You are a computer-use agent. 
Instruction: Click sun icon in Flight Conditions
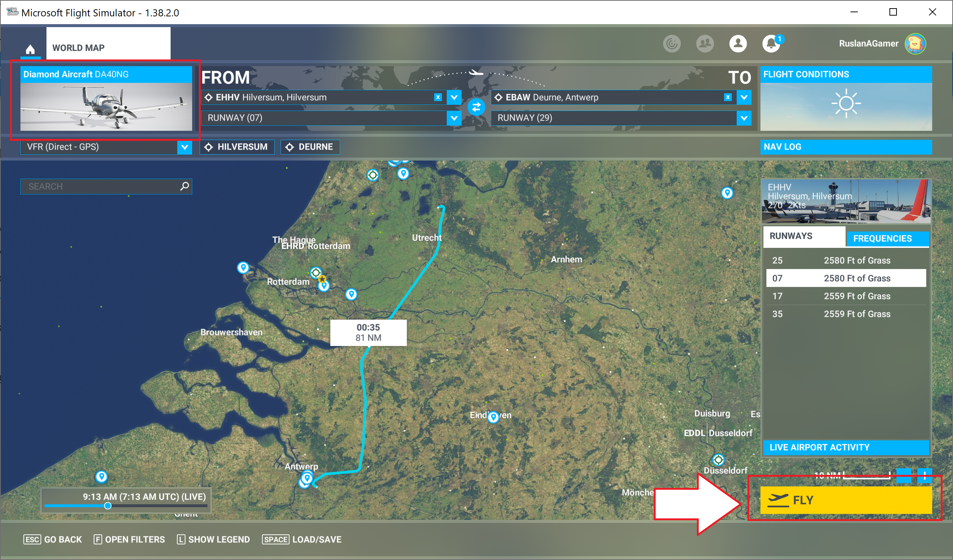pos(846,103)
